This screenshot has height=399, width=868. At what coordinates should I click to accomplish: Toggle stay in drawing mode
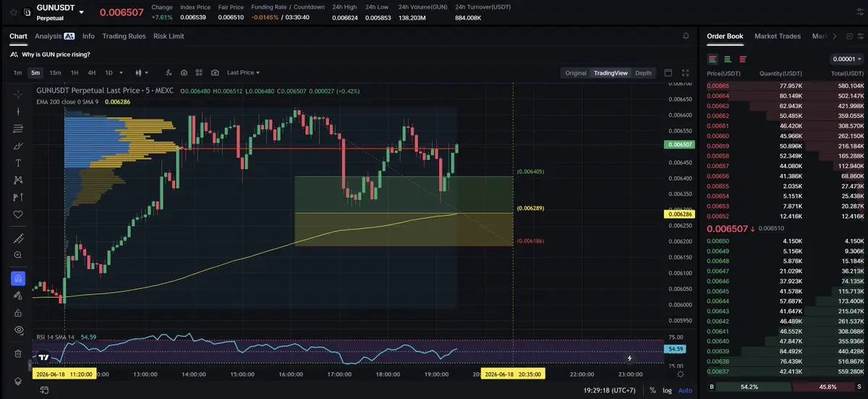(18, 295)
